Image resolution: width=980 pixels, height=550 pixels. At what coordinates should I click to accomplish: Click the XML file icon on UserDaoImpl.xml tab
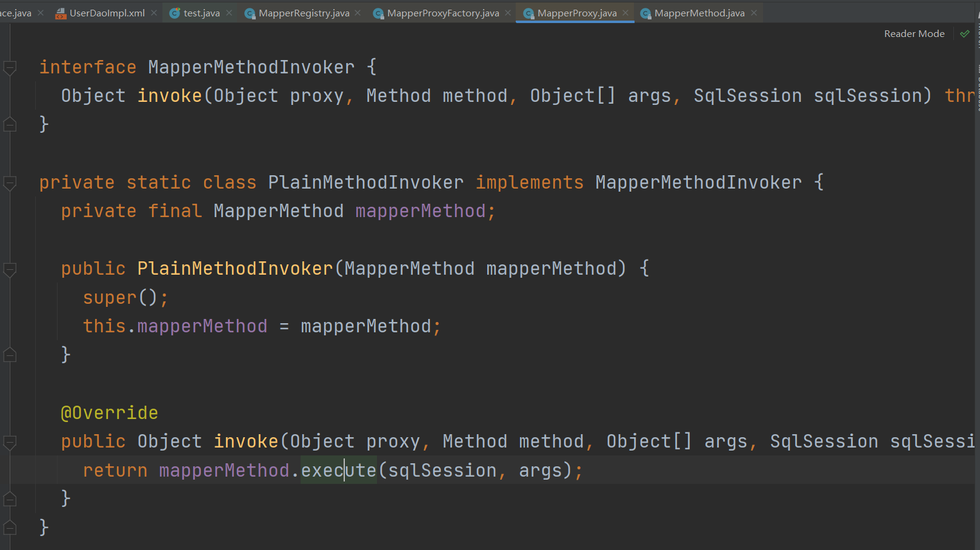pyautogui.click(x=61, y=13)
